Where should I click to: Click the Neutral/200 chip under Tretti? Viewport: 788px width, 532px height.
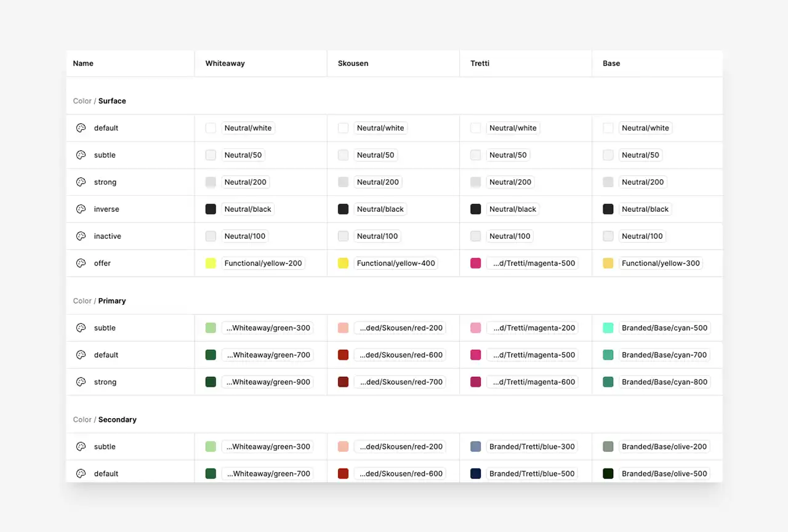point(510,182)
